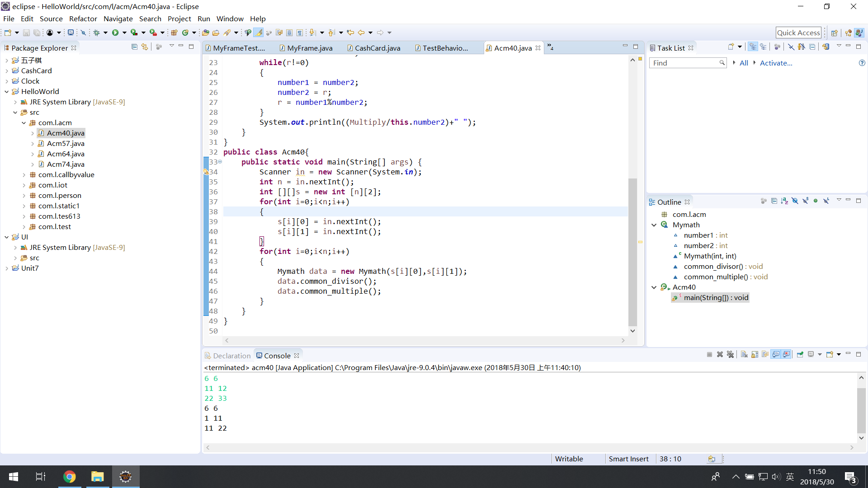Toggle Show Console on Standard Out change

(776, 355)
